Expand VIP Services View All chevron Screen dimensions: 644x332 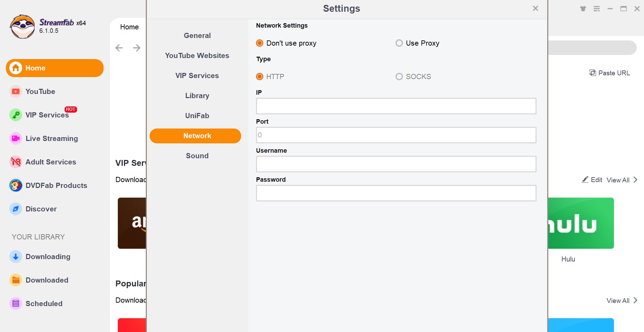pos(635,180)
